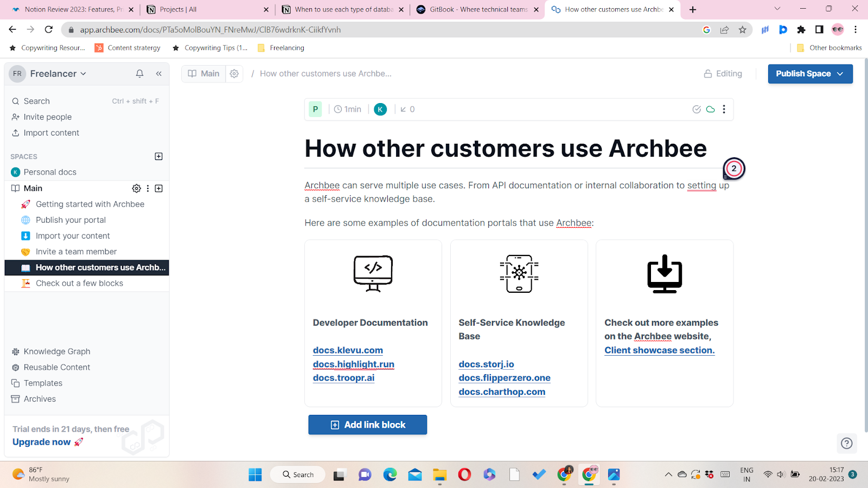Expand the Publish Space dropdown arrow
The image size is (868, 488).
pyautogui.click(x=840, y=73)
